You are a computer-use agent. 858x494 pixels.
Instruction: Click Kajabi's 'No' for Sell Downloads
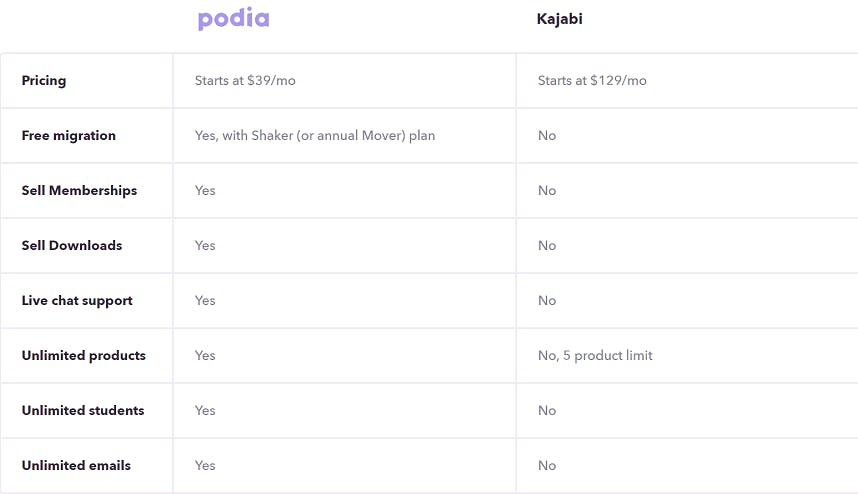(x=547, y=246)
